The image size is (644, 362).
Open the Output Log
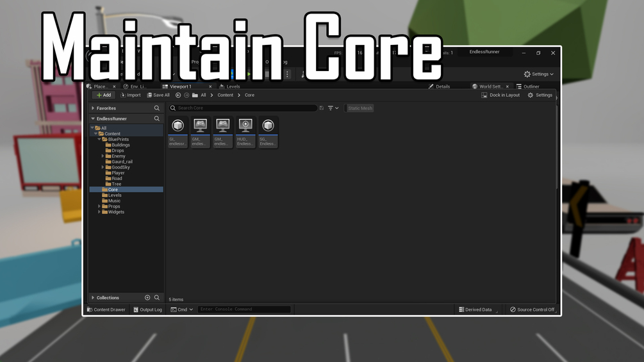tap(148, 309)
